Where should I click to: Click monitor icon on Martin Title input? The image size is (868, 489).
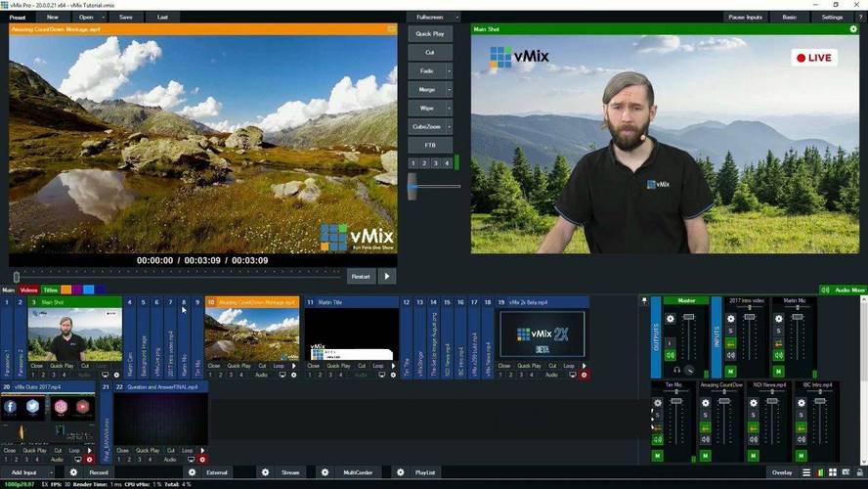point(382,375)
